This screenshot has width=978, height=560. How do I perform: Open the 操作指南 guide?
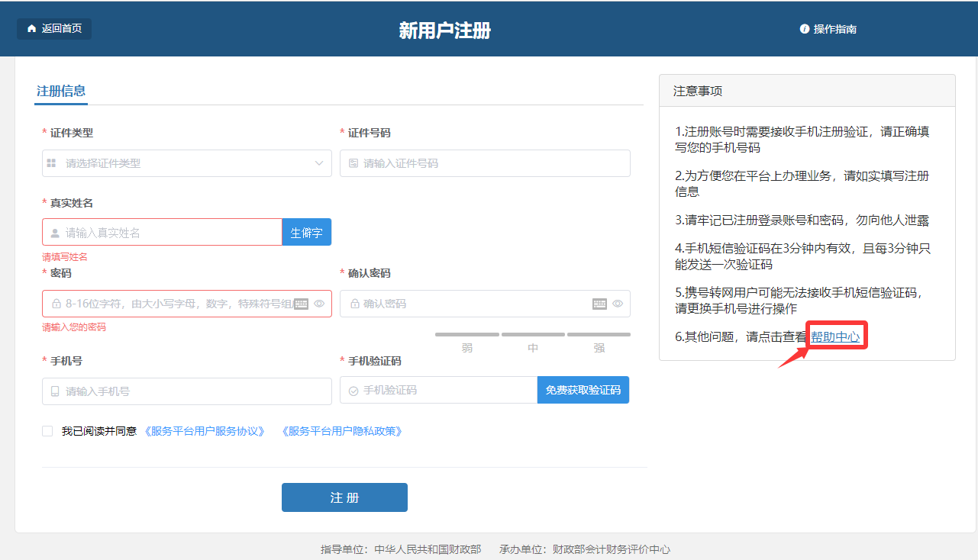coord(834,29)
